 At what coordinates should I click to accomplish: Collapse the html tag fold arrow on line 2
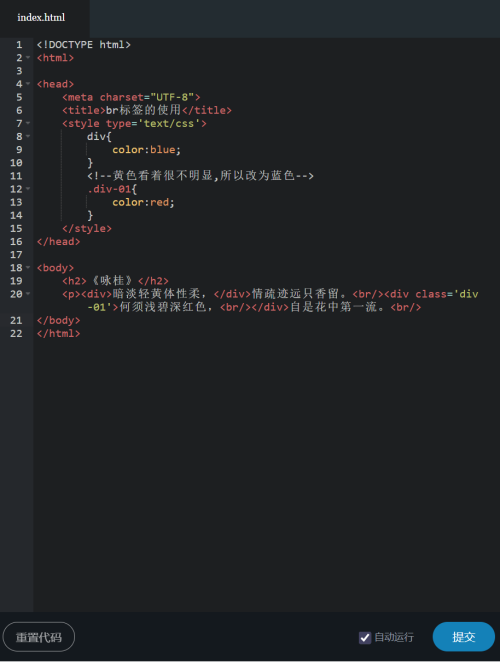[x=28, y=57]
